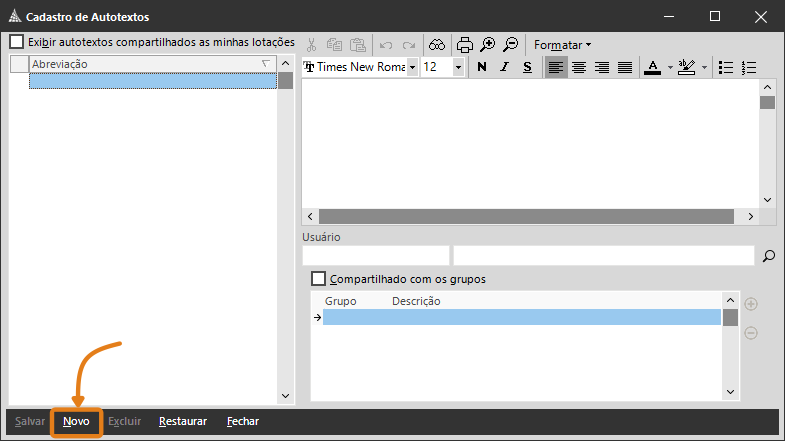Toggle underline formatting S button
The image size is (785, 441).
[527, 67]
